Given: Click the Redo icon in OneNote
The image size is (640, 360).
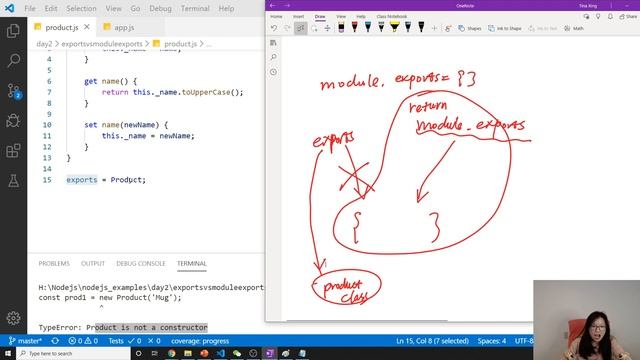Looking at the screenshot, I should click(287, 28).
